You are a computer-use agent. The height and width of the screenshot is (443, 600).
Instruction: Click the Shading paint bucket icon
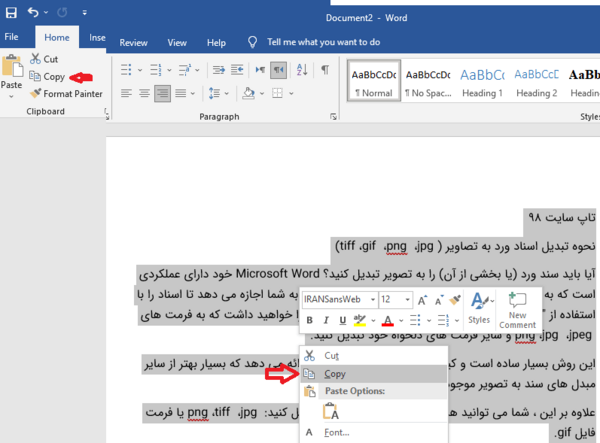click(x=249, y=93)
